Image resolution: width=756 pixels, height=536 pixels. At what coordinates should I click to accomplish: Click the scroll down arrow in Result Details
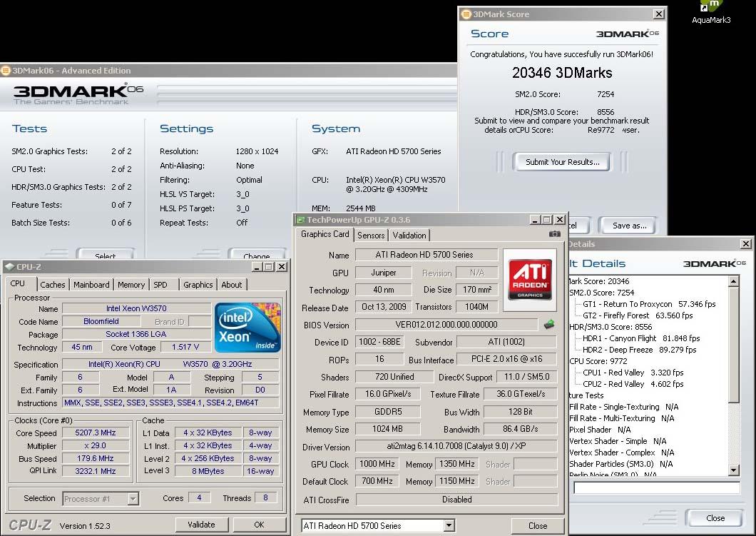pos(733,470)
